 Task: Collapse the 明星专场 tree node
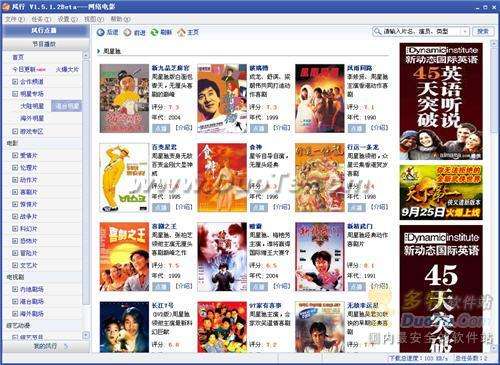point(15,94)
